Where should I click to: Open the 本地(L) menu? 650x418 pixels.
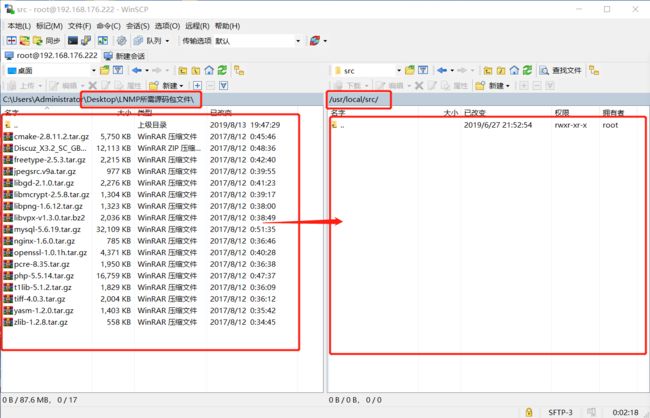point(19,26)
